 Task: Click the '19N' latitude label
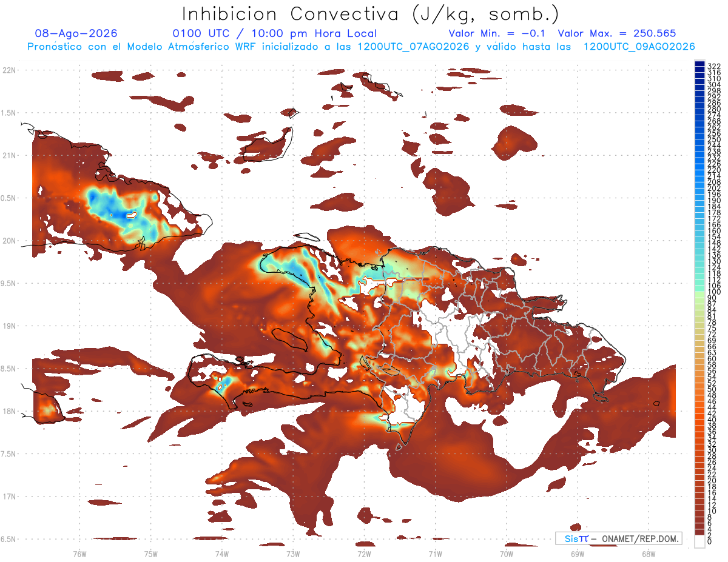coord(9,326)
